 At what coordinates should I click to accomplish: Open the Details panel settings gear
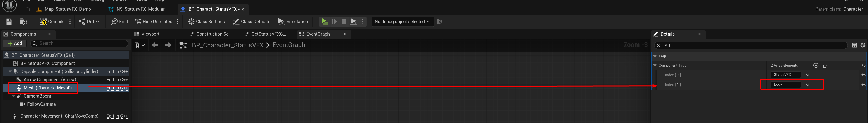point(863,45)
